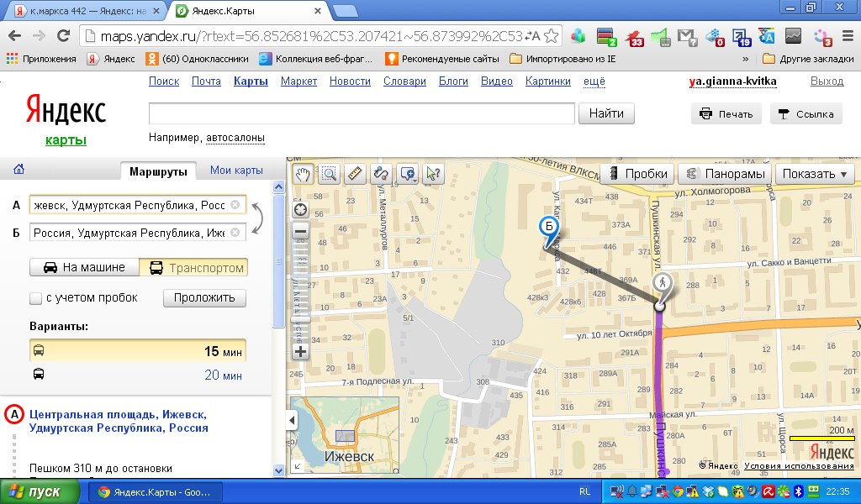This screenshot has width=861, height=504.
Task: Go back to the previous page
Action: (x=15, y=36)
